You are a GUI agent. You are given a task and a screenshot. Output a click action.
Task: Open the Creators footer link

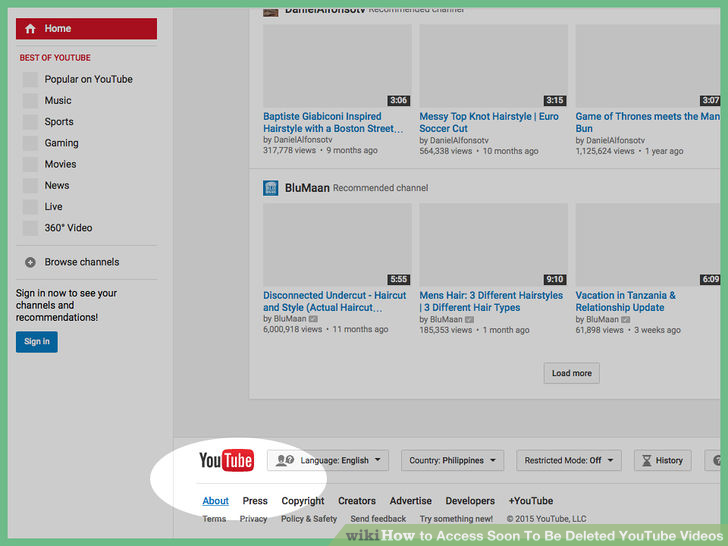(357, 501)
